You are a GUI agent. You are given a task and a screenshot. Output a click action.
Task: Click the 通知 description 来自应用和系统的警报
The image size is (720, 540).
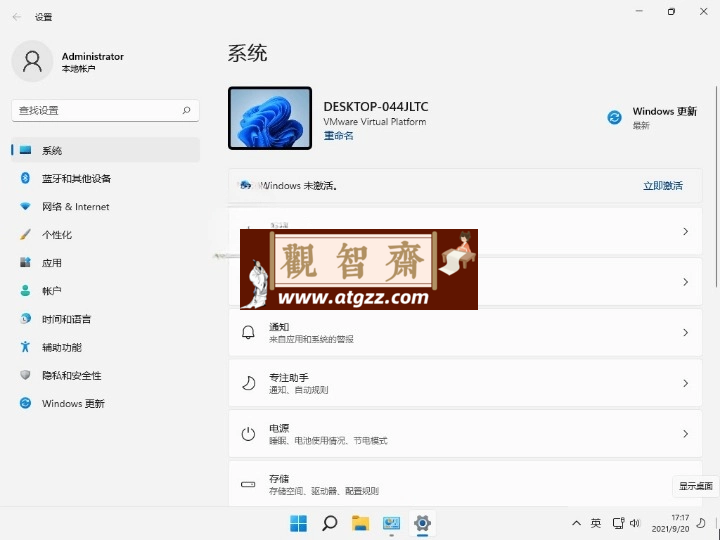pyautogui.click(x=311, y=339)
